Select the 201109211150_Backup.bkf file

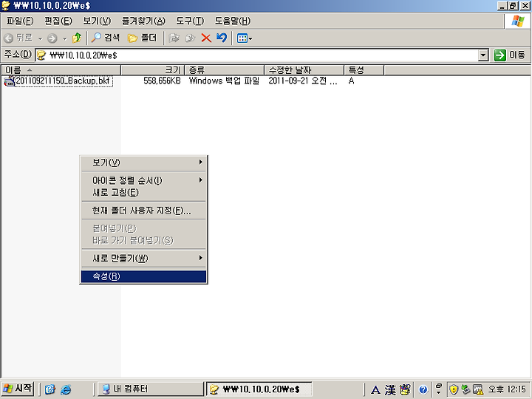pyautogui.click(x=63, y=81)
